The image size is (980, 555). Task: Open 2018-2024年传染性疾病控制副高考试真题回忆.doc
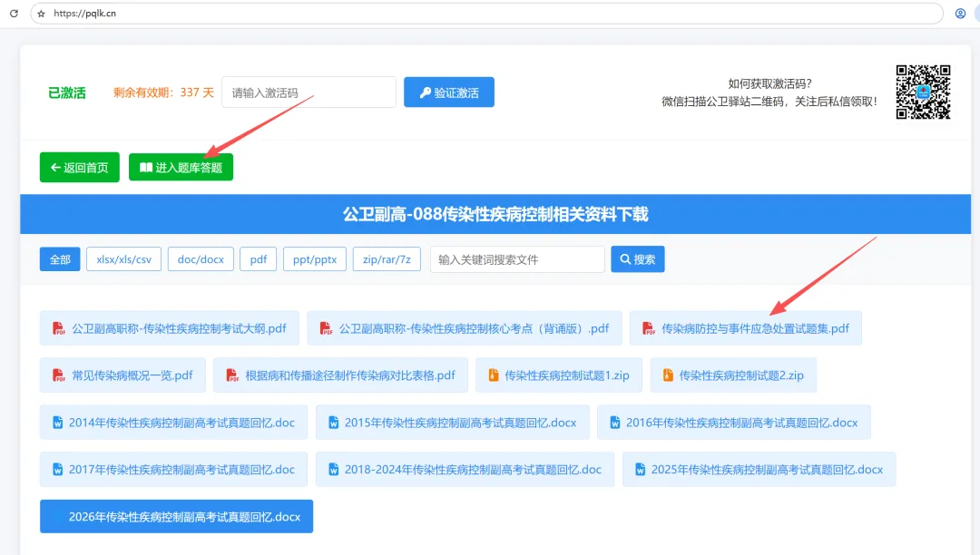pos(465,470)
